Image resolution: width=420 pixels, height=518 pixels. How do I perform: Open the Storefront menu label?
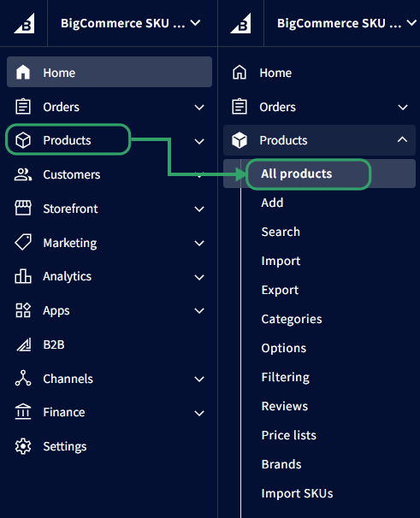(x=70, y=209)
